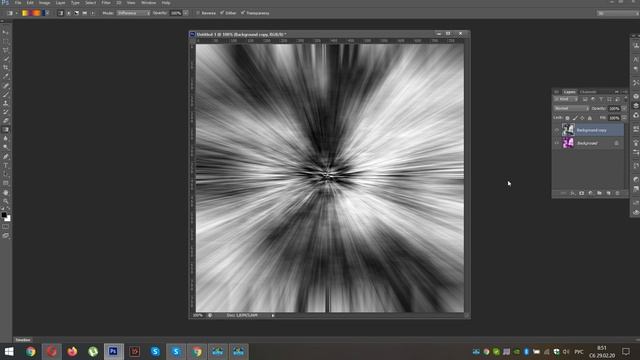This screenshot has height=360, width=640.
Task: Open gradient Opacity slider arrow
Action: pos(186,13)
